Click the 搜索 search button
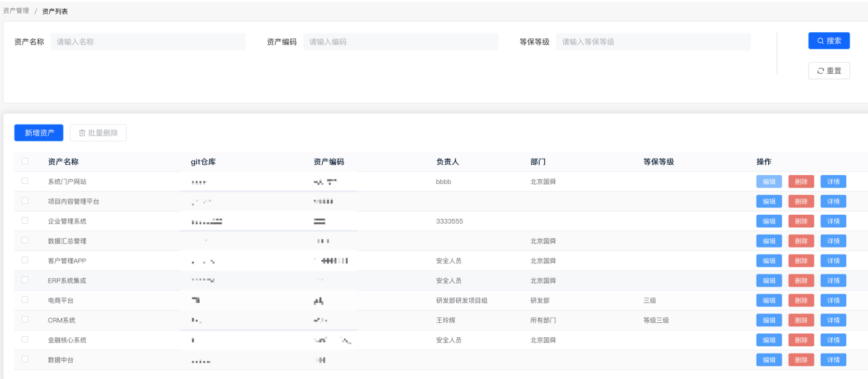The width and height of the screenshot is (868, 379). click(829, 40)
